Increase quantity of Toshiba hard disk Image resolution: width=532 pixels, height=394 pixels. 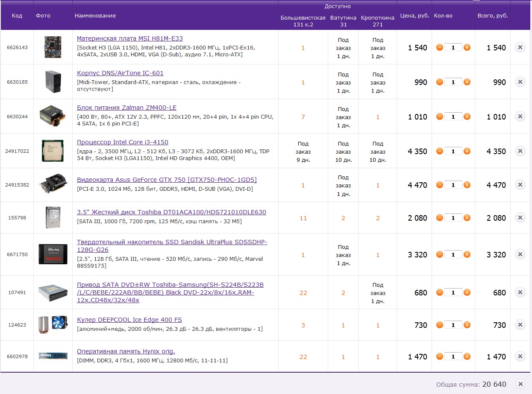[467, 218]
